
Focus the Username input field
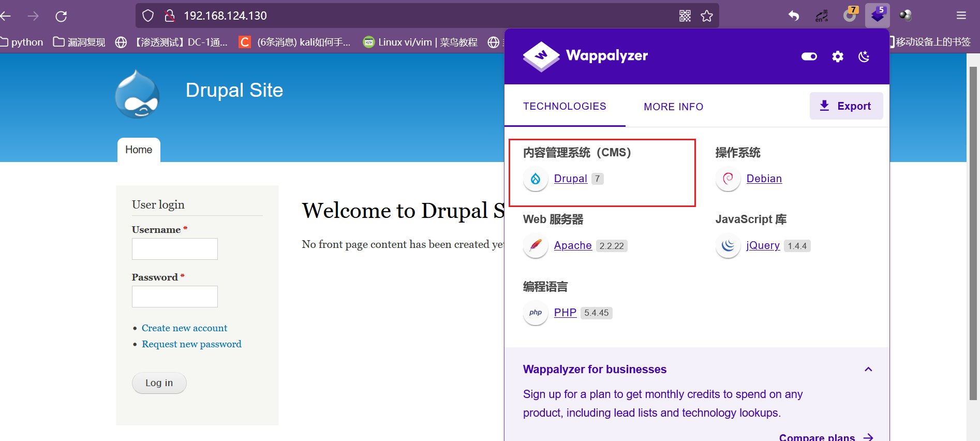175,249
